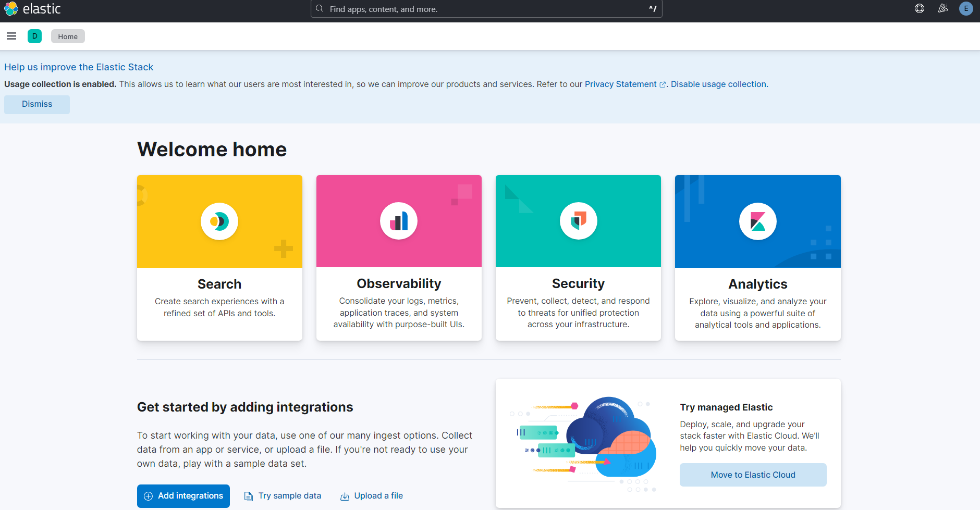Viewport: 980px width, 510px height.
Task: Open the D space selector avatar
Action: (x=35, y=36)
